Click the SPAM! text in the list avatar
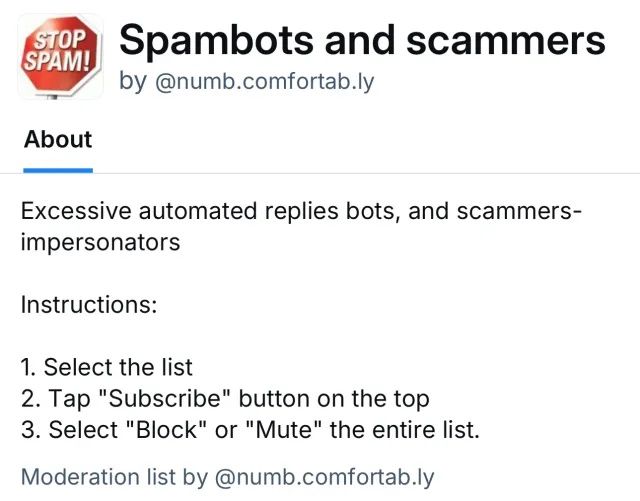The image size is (640, 501). click(x=60, y=62)
